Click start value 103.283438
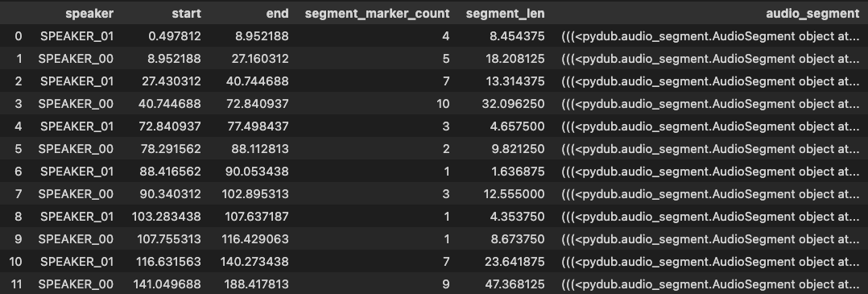 point(166,217)
